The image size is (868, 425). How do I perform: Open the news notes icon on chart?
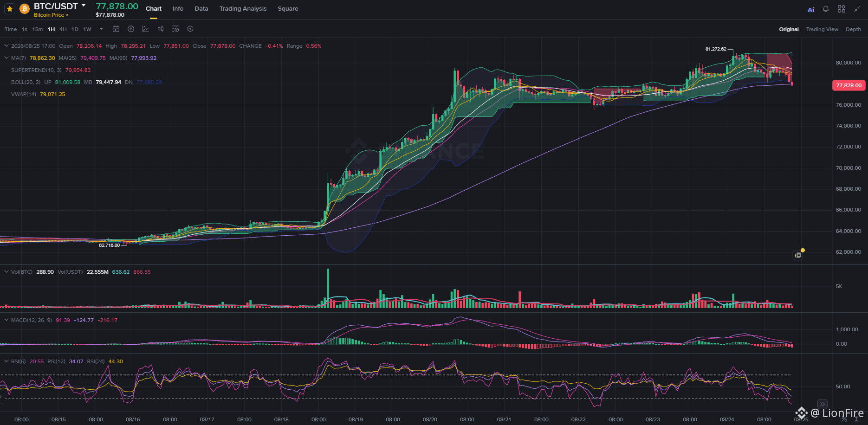798,255
